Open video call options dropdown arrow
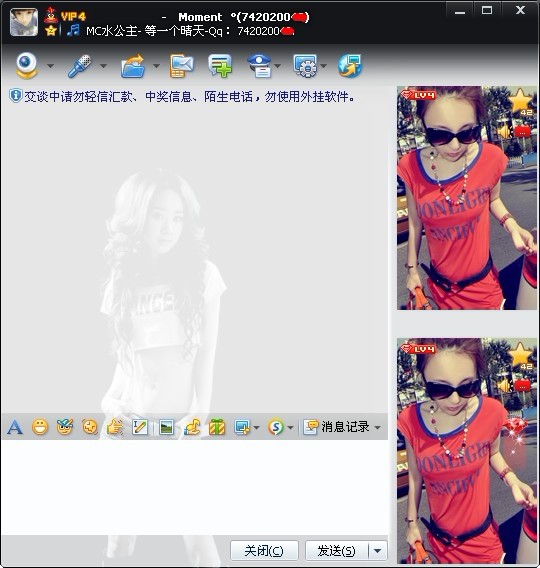 coord(50,66)
